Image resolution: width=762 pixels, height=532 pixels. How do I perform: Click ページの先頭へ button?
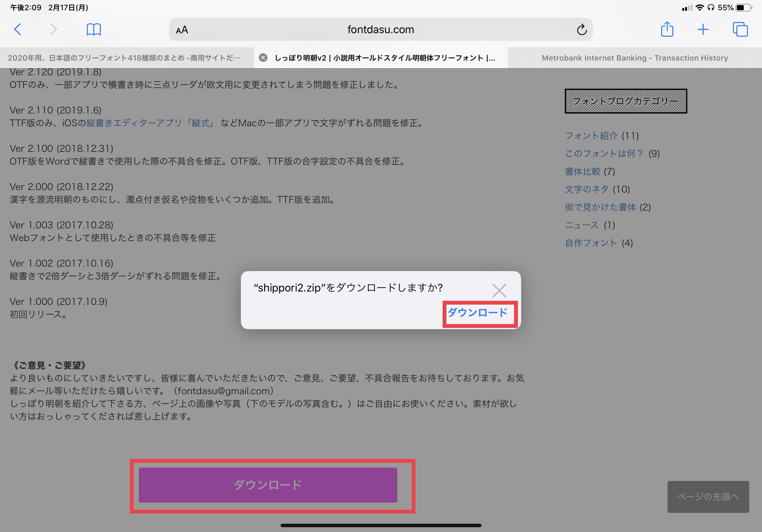(708, 497)
